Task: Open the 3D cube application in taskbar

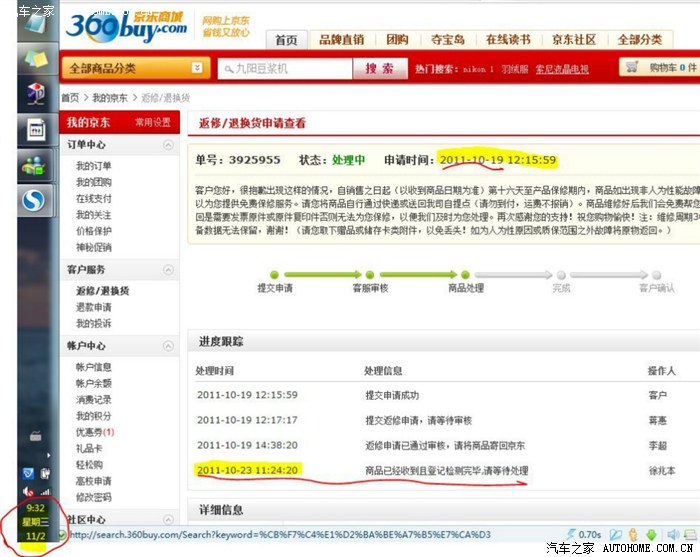Action: coord(36,93)
